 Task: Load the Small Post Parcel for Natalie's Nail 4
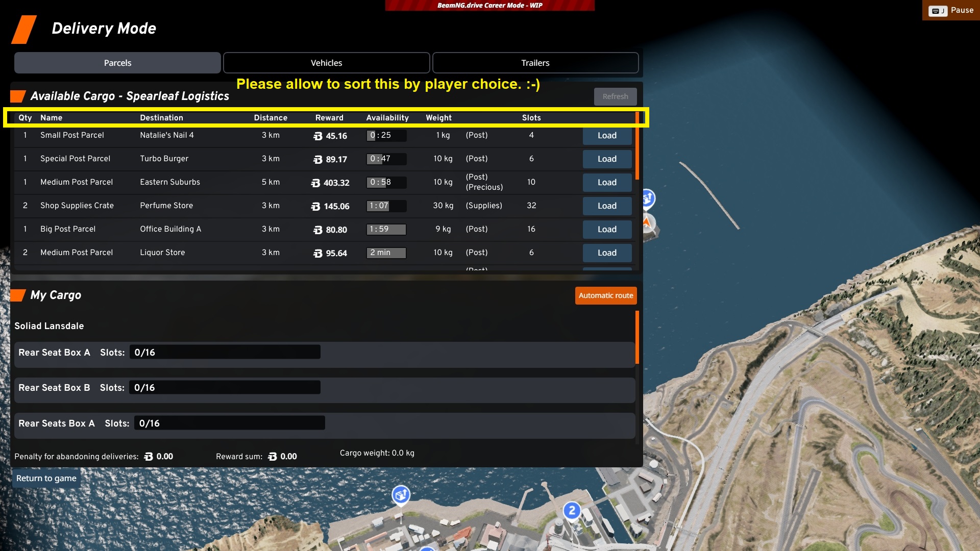coord(607,136)
